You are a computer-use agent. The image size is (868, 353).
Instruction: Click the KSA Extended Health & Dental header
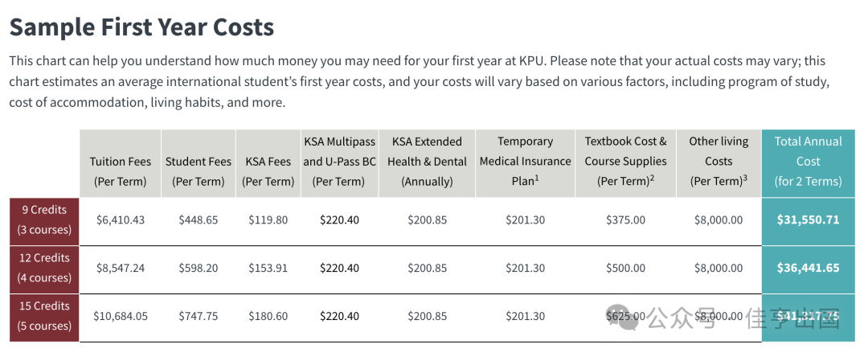(427, 163)
